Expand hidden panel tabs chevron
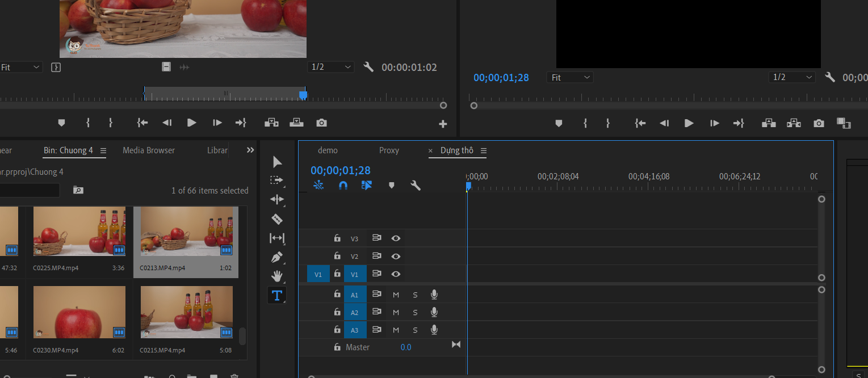 point(250,150)
